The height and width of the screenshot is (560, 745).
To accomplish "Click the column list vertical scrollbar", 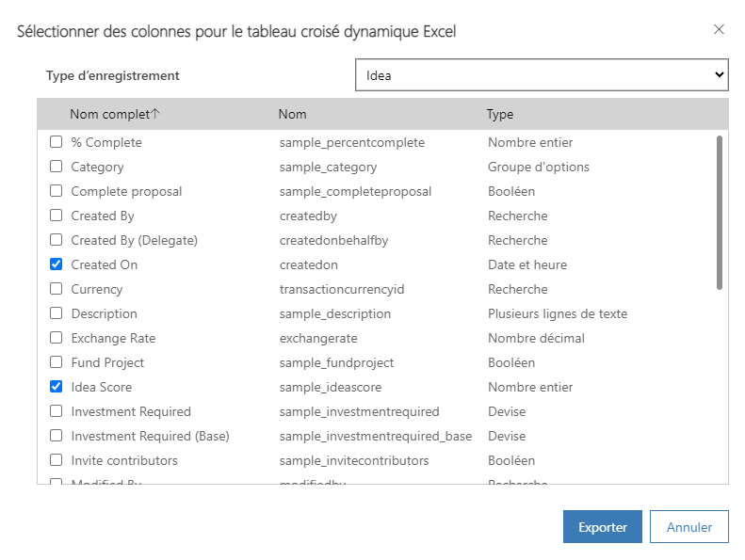I will (720, 213).
